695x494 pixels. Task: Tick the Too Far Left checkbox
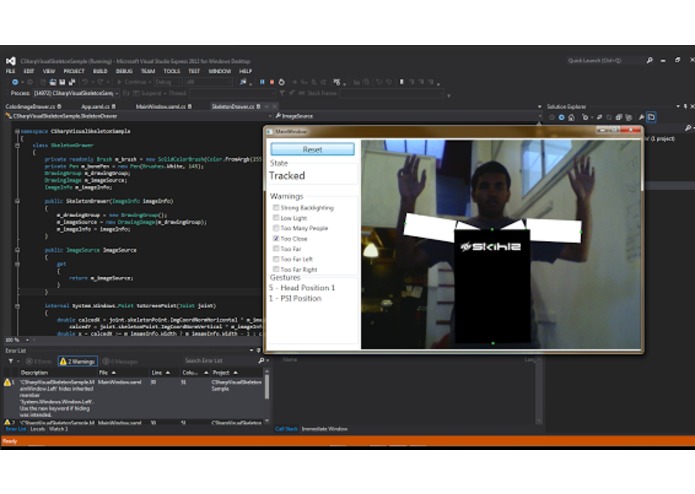[276, 259]
